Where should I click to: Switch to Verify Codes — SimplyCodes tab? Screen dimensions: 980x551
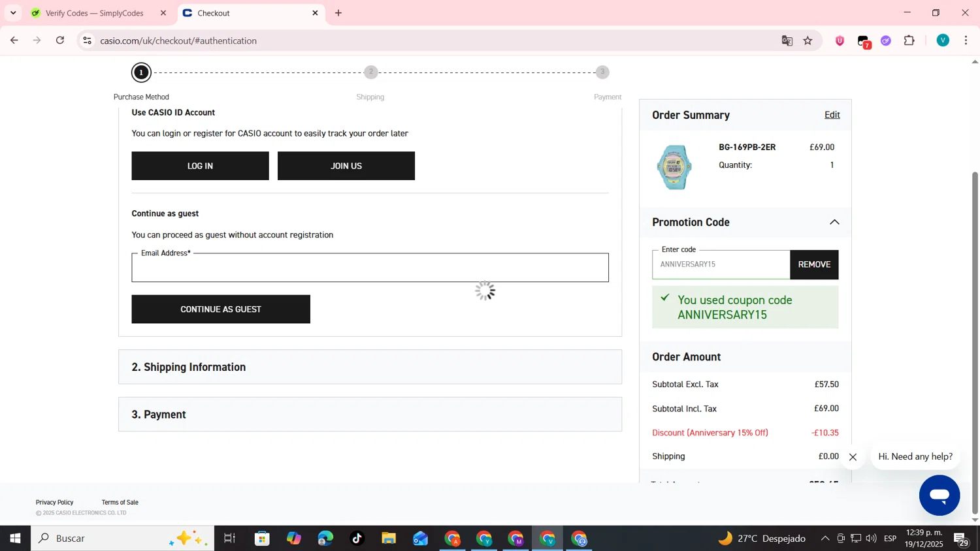95,13
